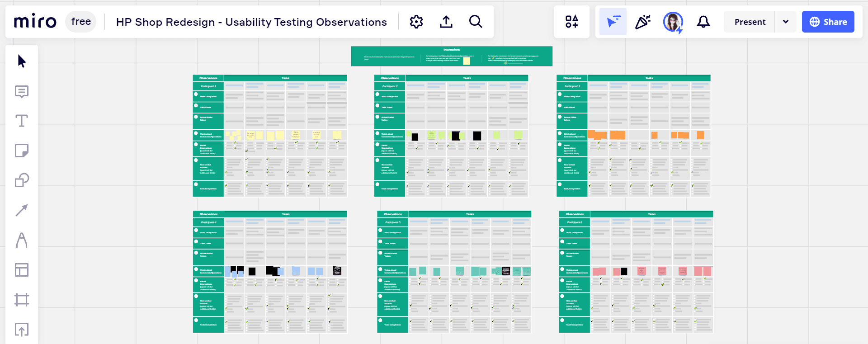868x344 pixels.
Task: Click the "Participant 1" label
Action: 208,86
